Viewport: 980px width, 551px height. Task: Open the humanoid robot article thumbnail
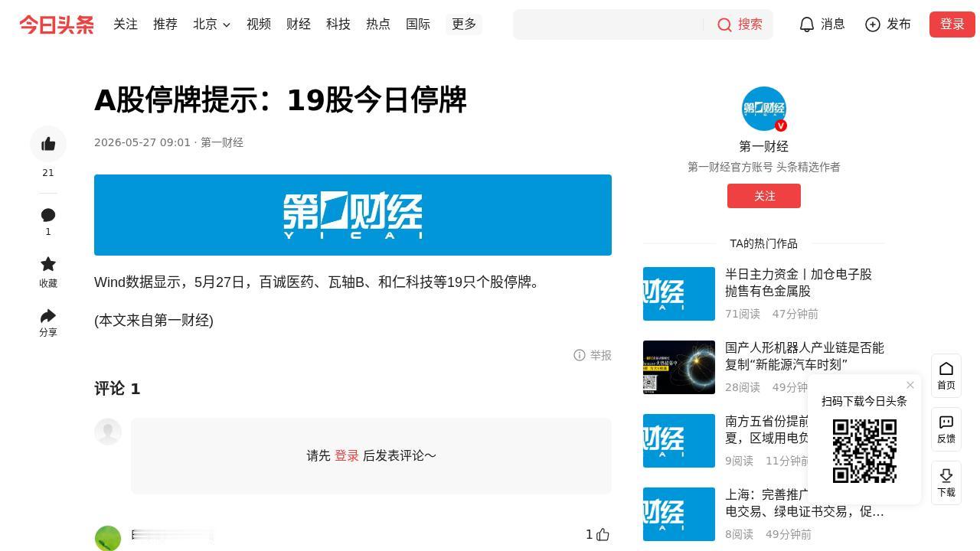point(679,367)
